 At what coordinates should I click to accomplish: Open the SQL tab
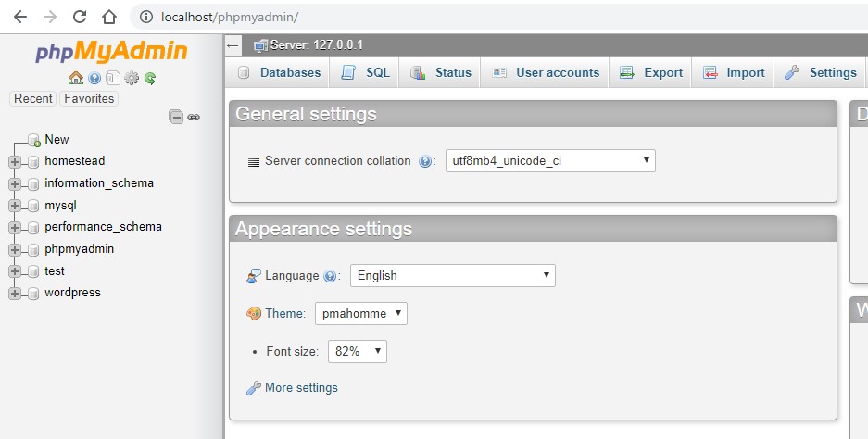(365, 72)
